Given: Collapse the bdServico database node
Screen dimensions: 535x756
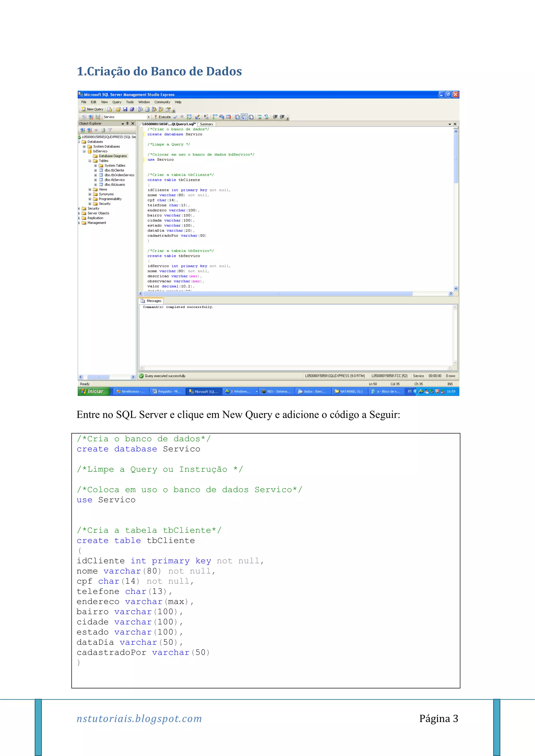Looking at the screenshot, I should [84, 151].
